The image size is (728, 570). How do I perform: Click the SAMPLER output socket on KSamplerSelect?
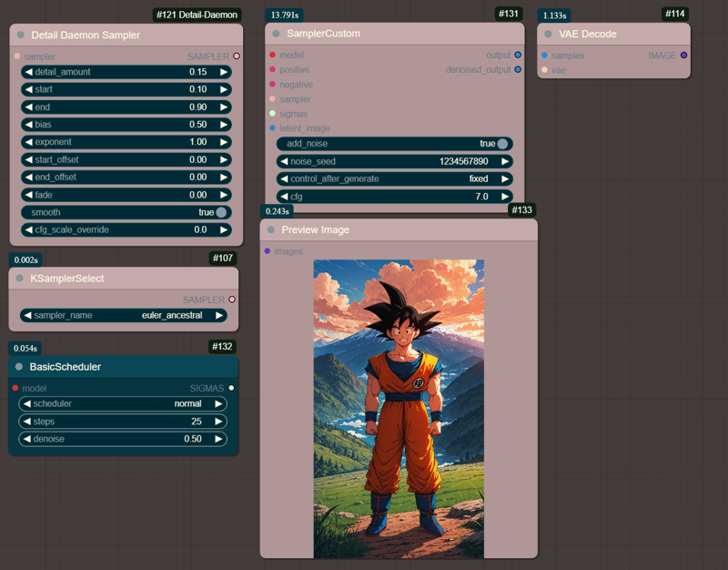coord(232,300)
